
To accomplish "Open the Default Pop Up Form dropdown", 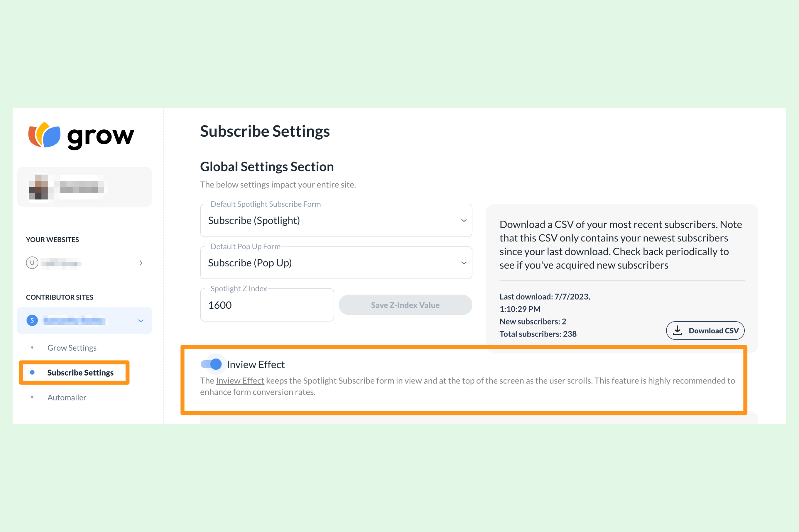I will point(336,262).
